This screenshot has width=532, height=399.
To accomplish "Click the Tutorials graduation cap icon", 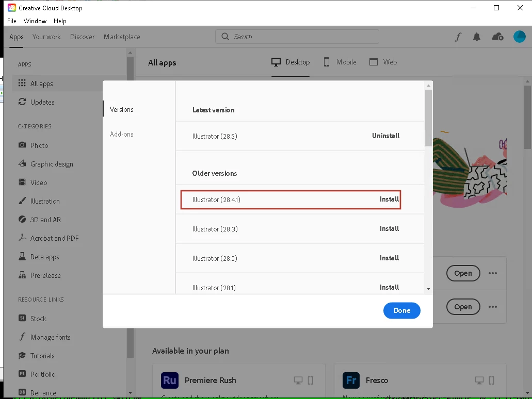I will click(22, 355).
